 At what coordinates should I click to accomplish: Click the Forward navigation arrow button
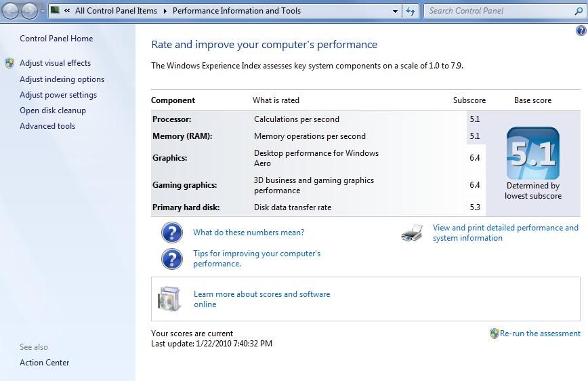tap(29, 12)
